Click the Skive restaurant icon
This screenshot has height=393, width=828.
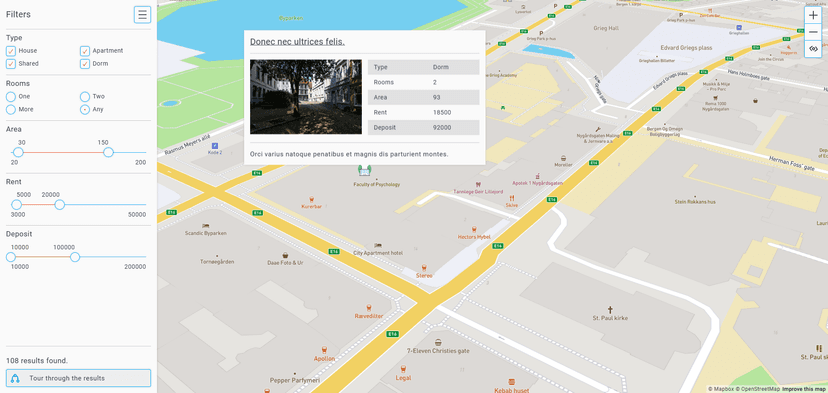pyautogui.click(x=512, y=198)
